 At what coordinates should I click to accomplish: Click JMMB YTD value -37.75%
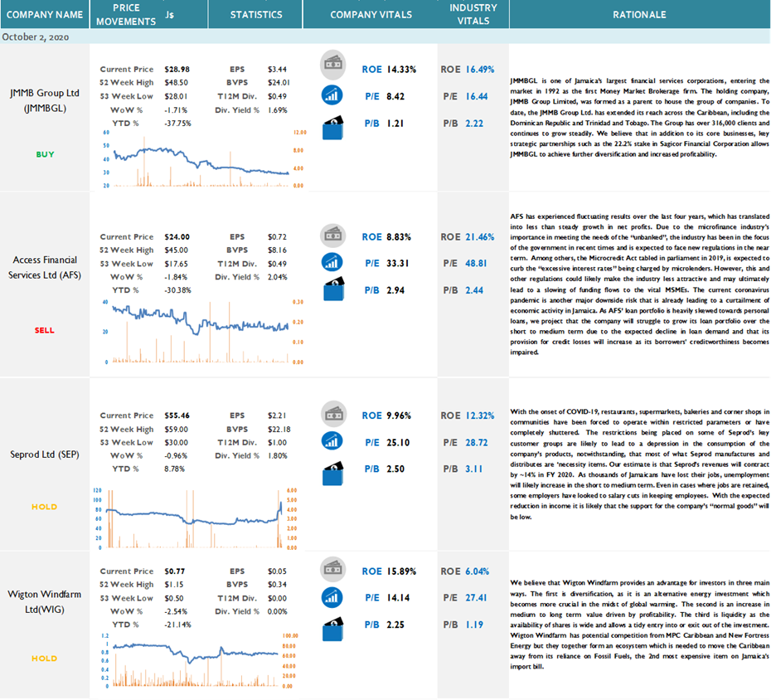177,123
